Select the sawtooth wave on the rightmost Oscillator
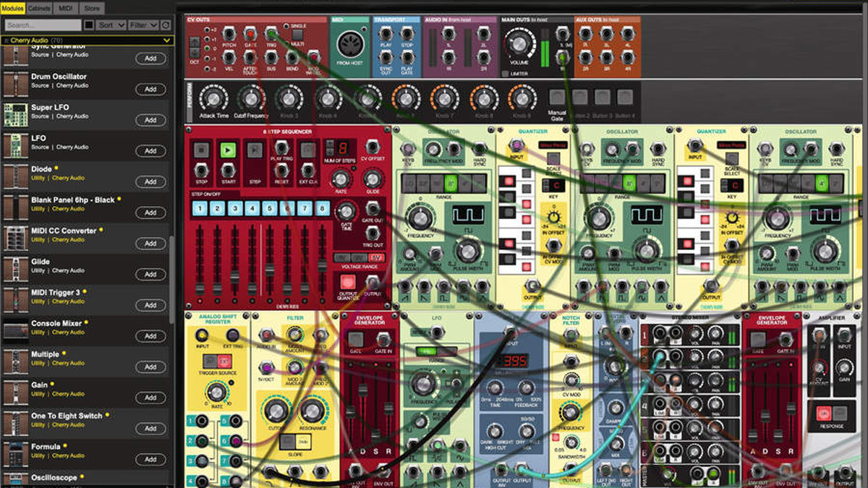Viewport: 868px width, 488px height. point(762,286)
